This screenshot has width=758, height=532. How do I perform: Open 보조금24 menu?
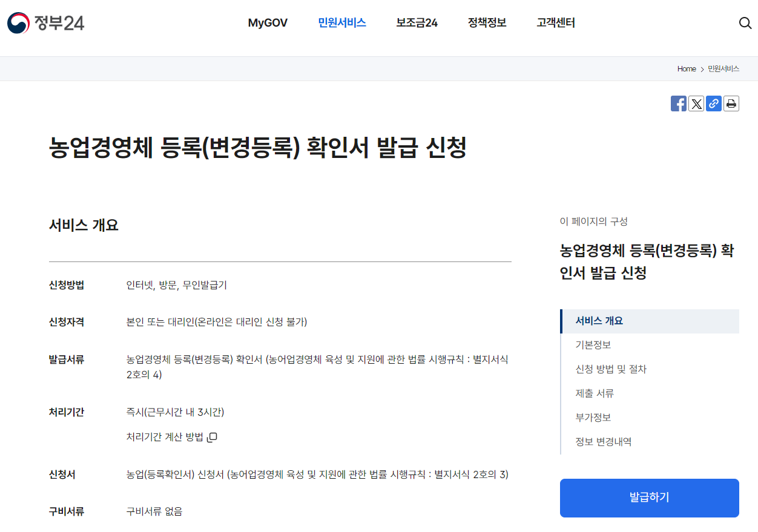(x=417, y=23)
